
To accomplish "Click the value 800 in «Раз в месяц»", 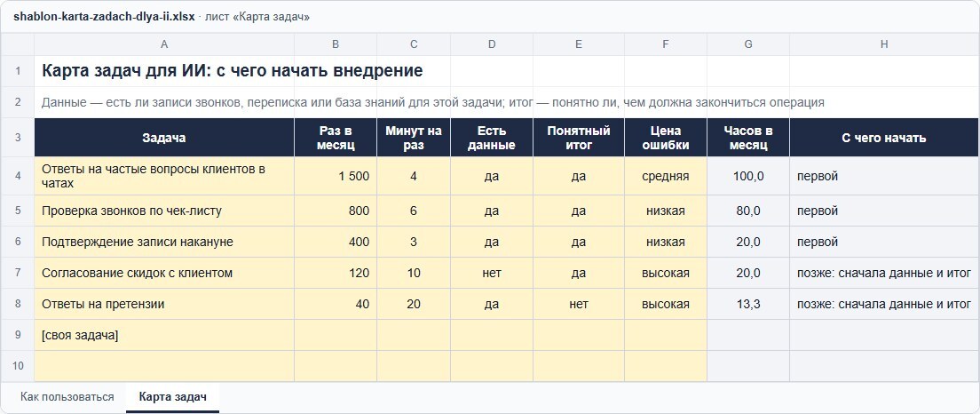I will point(336,211).
